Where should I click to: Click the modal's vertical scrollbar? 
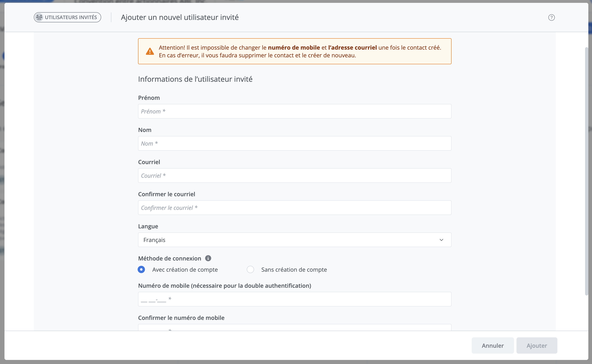pos(587,171)
